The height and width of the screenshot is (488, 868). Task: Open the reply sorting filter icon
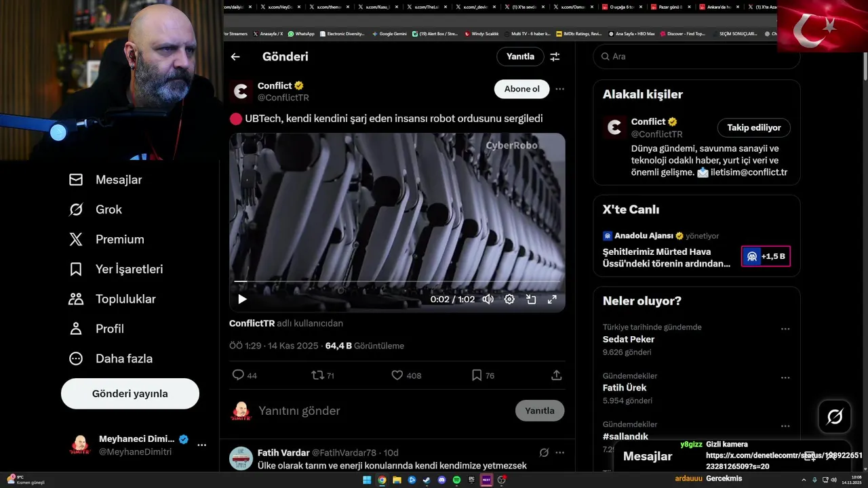(555, 57)
